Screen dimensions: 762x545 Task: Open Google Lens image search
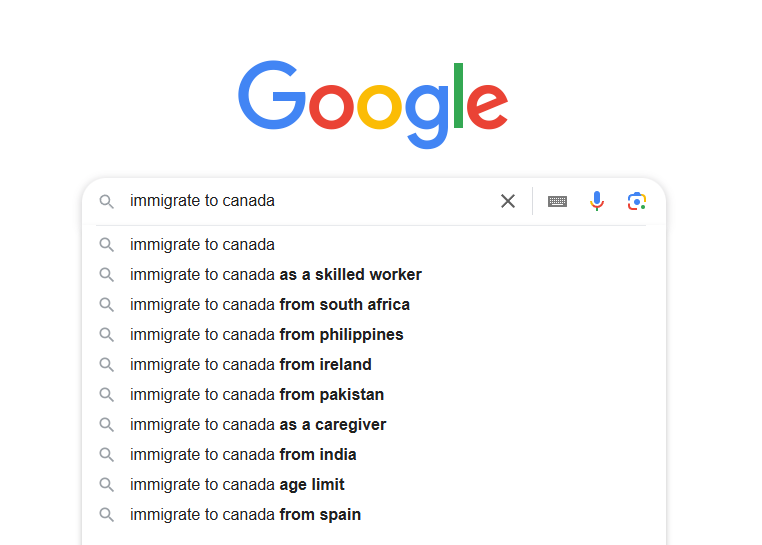pos(636,201)
